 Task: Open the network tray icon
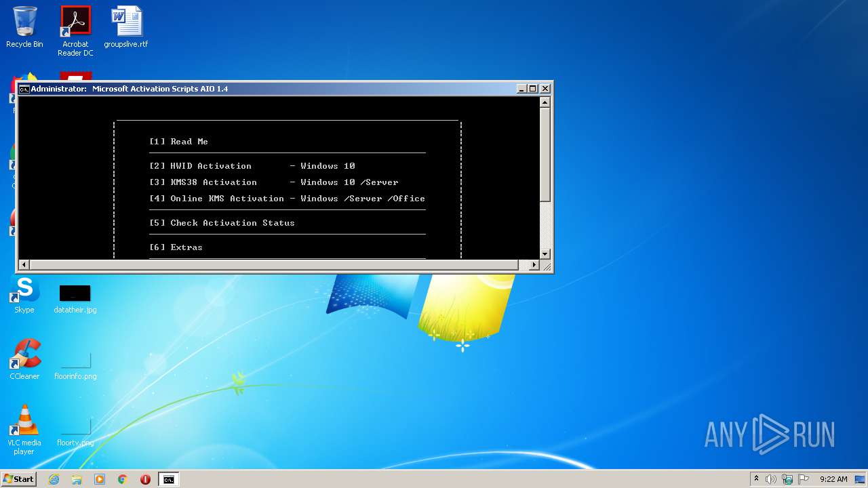tap(787, 479)
